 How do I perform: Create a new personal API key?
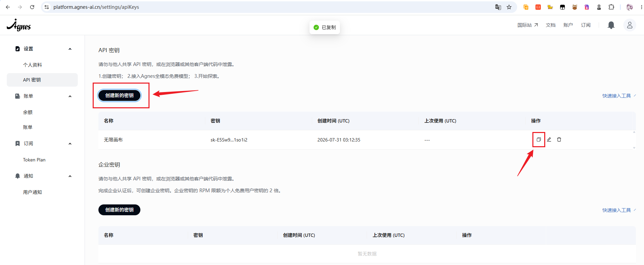[119, 95]
